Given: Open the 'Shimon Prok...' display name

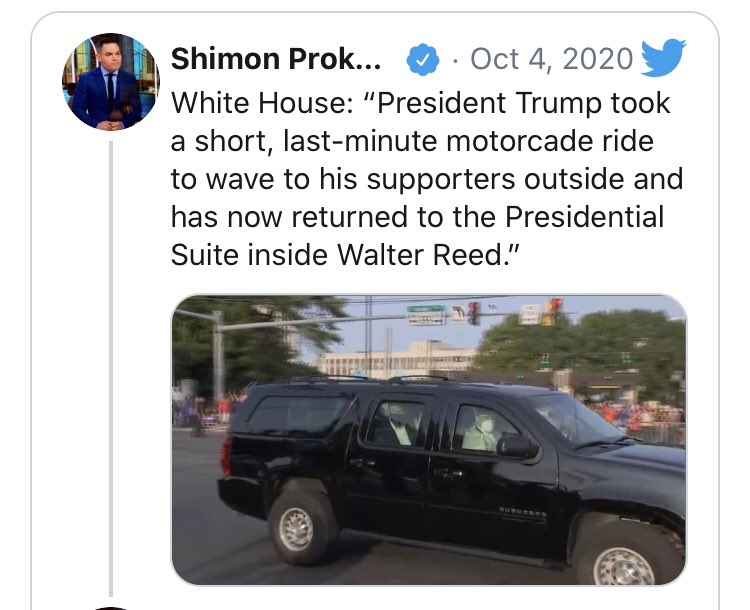Looking at the screenshot, I should click(x=276, y=59).
